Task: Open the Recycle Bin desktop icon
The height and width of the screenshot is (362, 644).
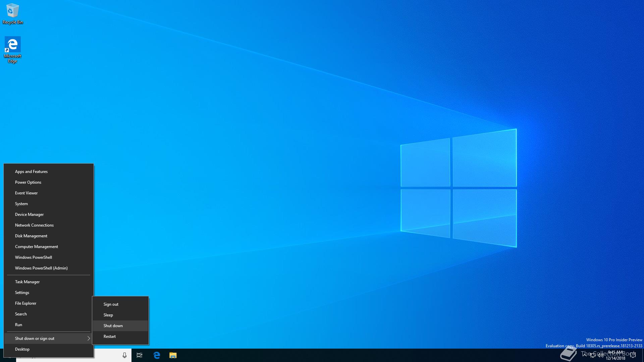Action: [x=13, y=14]
